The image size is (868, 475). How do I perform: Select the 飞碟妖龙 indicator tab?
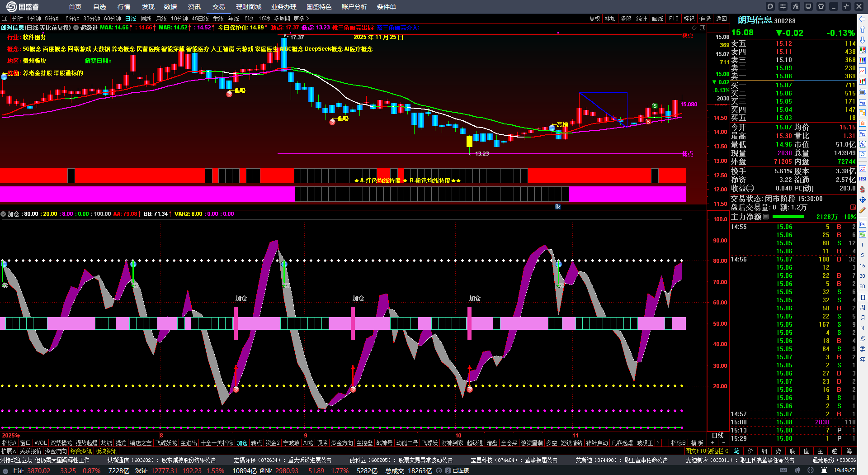click(x=166, y=443)
